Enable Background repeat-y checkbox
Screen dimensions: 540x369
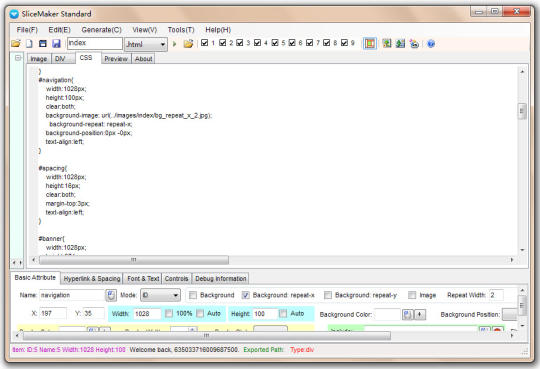[x=328, y=295]
